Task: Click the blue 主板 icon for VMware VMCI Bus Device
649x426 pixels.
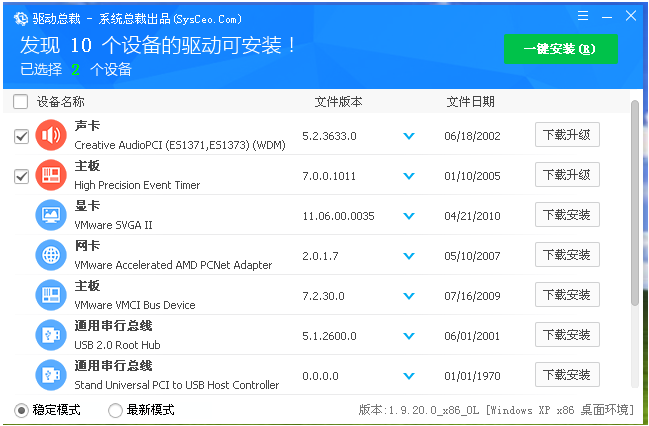Action: (51, 295)
